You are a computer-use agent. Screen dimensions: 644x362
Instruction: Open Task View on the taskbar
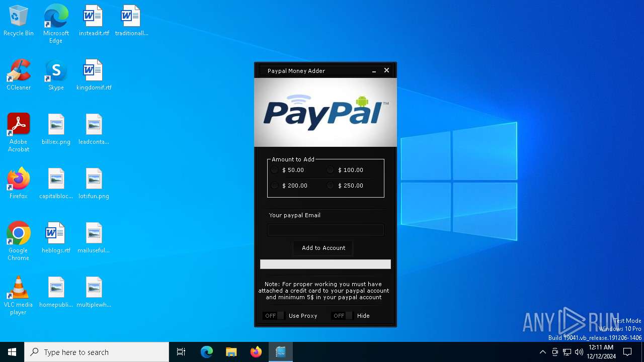pyautogui.click(x=181, y=352)
